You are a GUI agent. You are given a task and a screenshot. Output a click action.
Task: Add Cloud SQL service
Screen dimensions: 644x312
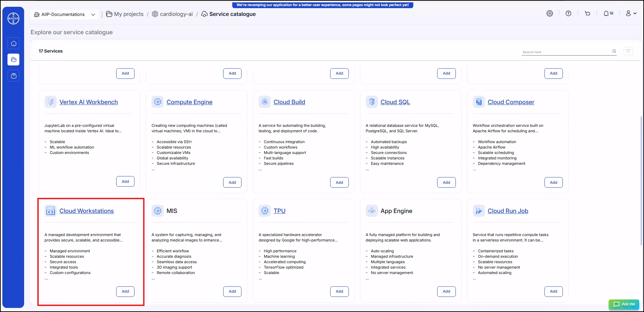coord(446,182)
